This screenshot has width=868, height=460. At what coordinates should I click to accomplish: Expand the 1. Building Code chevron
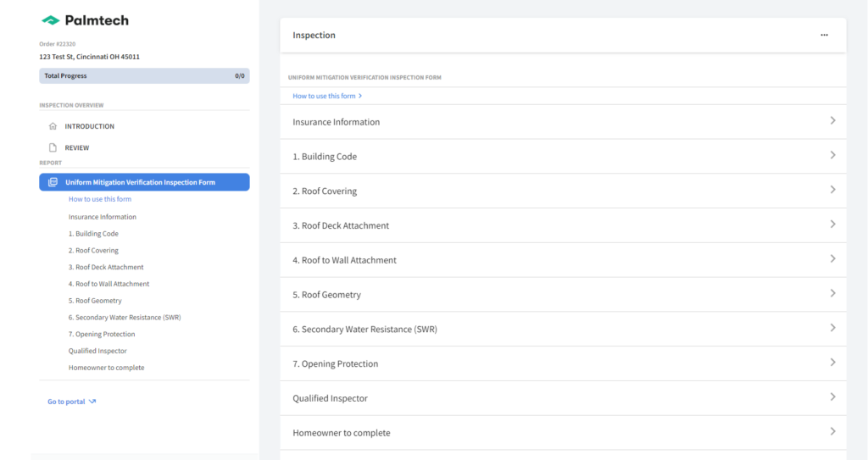click(832, 156)
